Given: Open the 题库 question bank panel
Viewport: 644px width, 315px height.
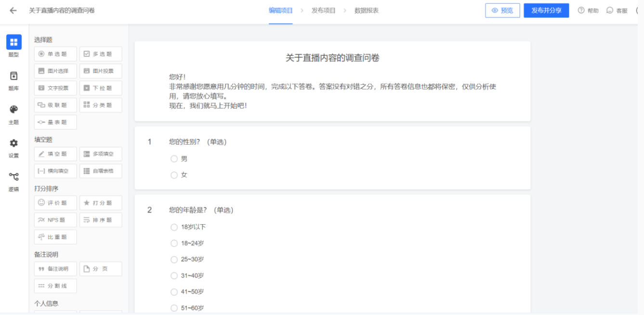Looking at the screenshot, I should tap(13, 79).
